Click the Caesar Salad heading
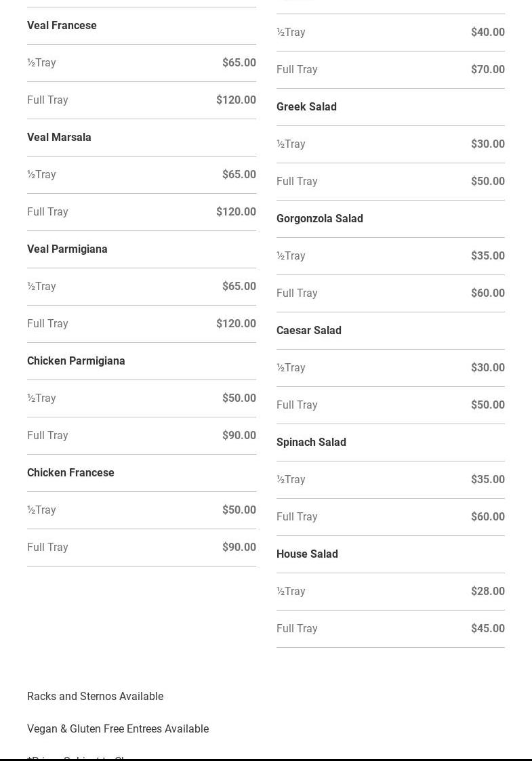Viewport: 532px width, 761px height. 308,331
